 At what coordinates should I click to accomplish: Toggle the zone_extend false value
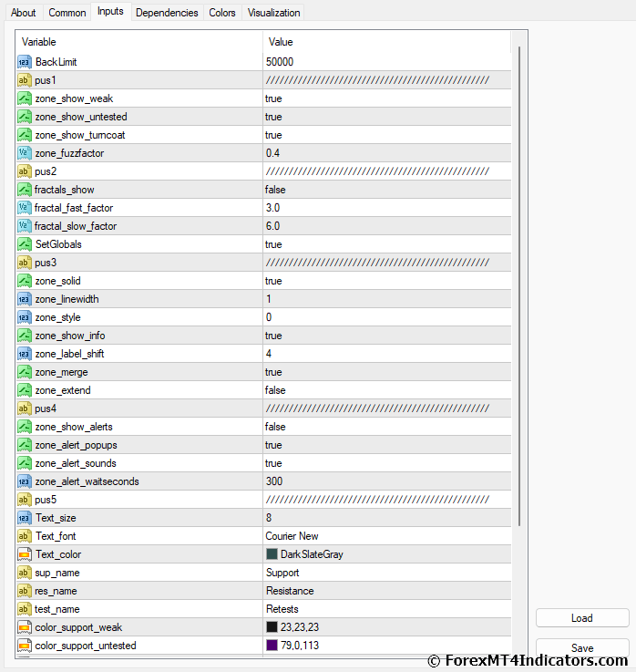(275, 390)
